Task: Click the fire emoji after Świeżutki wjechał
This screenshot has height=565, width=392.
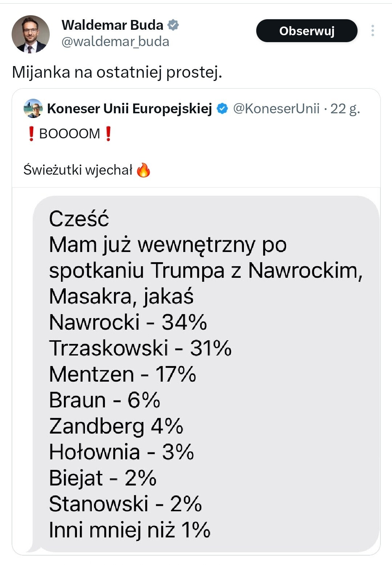Action: pyautogui.click(x=143, y=170)
